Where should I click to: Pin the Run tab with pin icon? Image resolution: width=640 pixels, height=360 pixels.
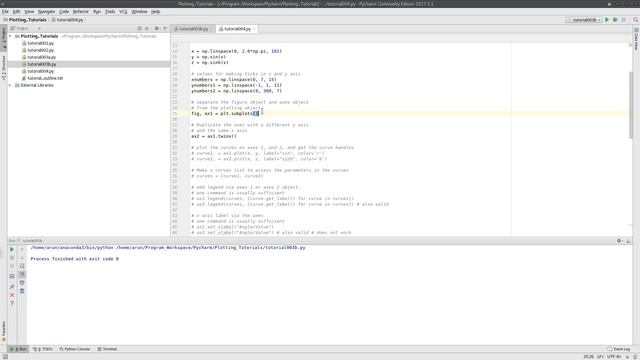[12, 287]
